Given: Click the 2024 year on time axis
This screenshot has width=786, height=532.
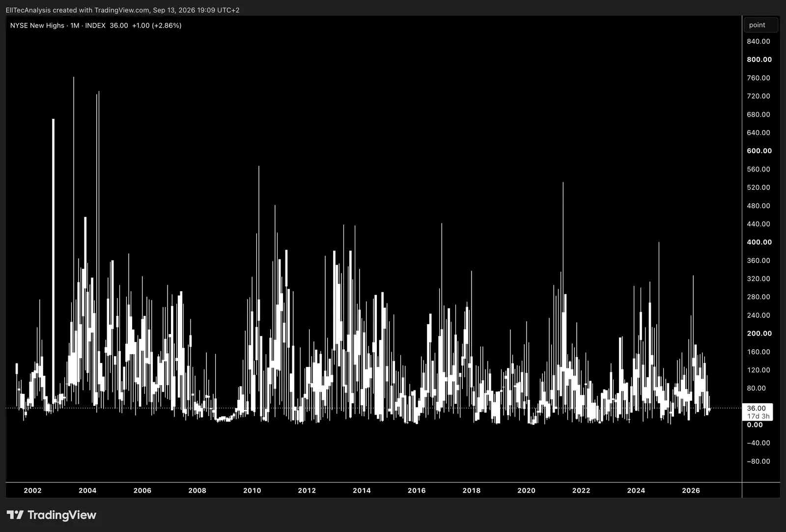Looking at the screenshot, I should tap(636, 490).
